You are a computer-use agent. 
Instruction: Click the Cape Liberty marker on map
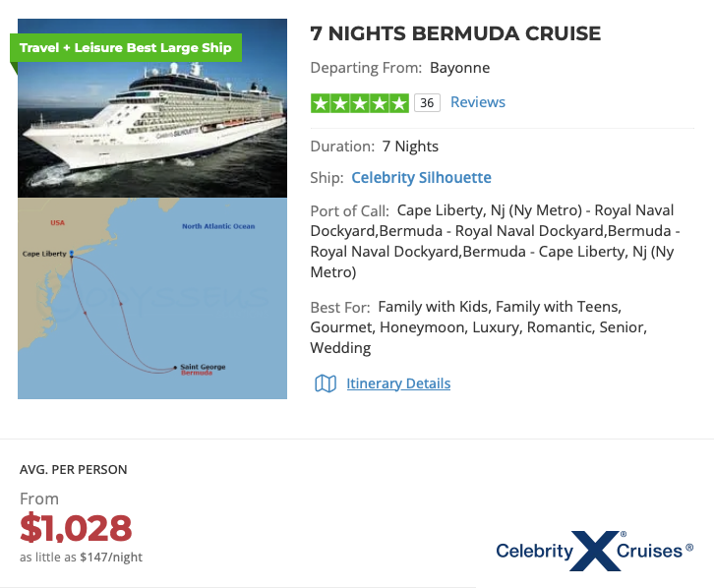pyautogui.click(x=72, y=254)
